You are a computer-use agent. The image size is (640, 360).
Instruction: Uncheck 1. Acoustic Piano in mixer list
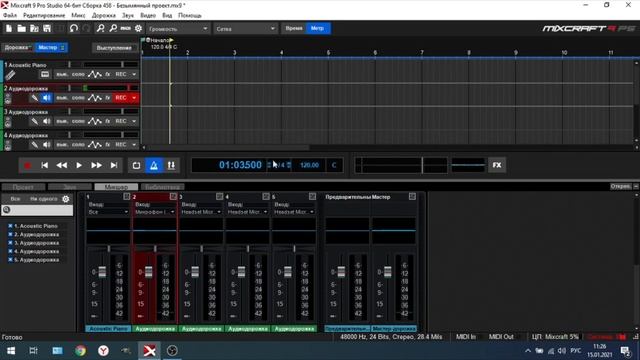click(10, 226)
